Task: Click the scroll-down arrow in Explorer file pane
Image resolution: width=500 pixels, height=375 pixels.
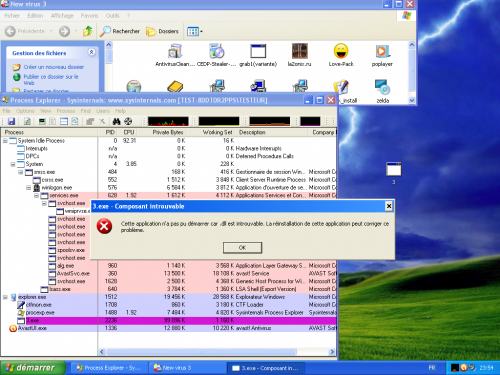Action: 412,100
